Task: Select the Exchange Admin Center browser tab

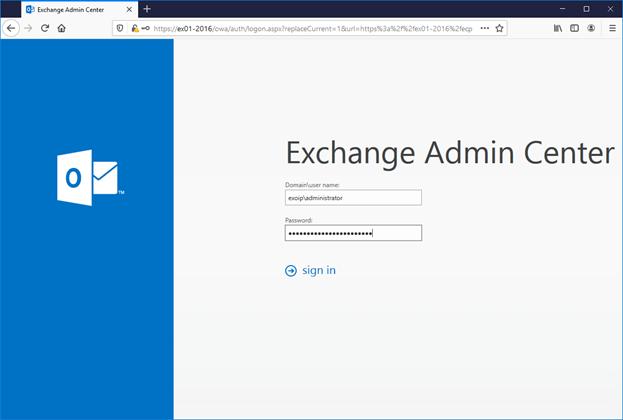Action: (x=79, y=10)
